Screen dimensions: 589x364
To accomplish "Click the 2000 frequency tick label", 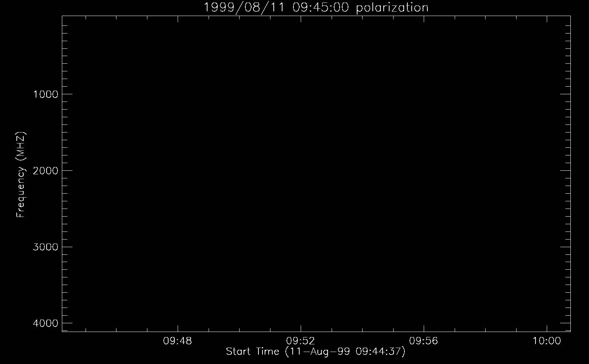I will [46, 171].
